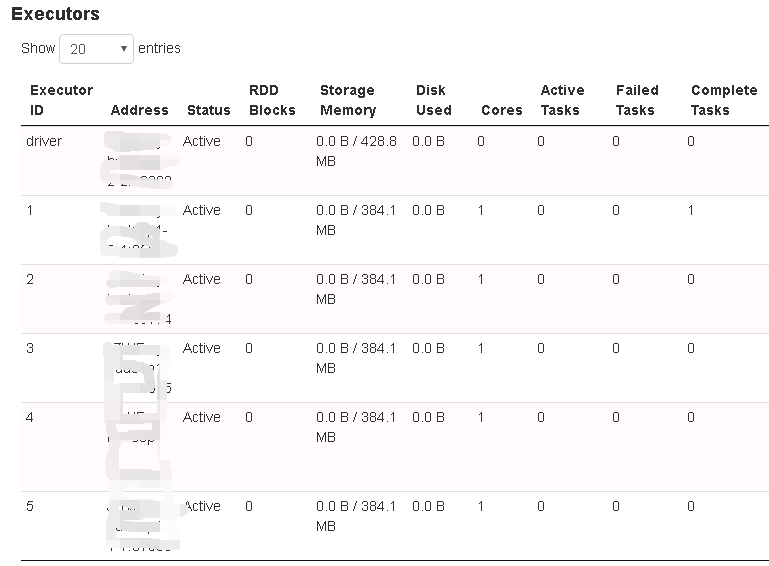Sort by Cores column header
Viewport: 769px width, 566px height.
click(x=502, y=110)
